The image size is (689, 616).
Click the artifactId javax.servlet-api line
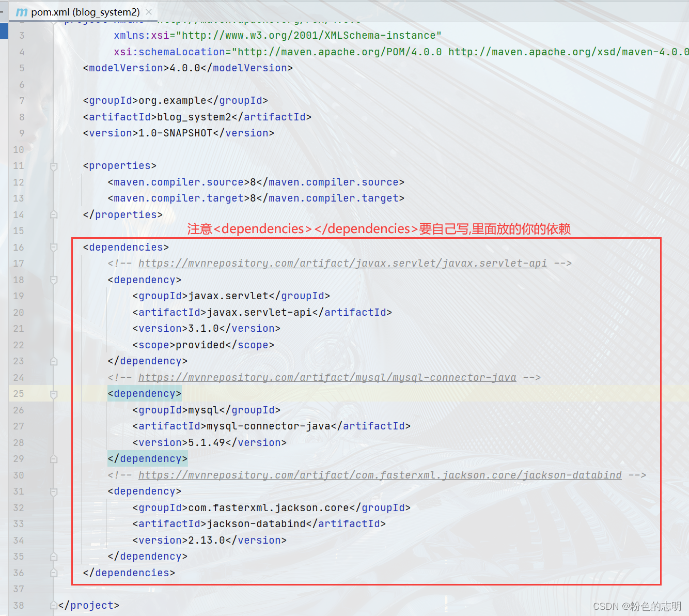point(262,313)
